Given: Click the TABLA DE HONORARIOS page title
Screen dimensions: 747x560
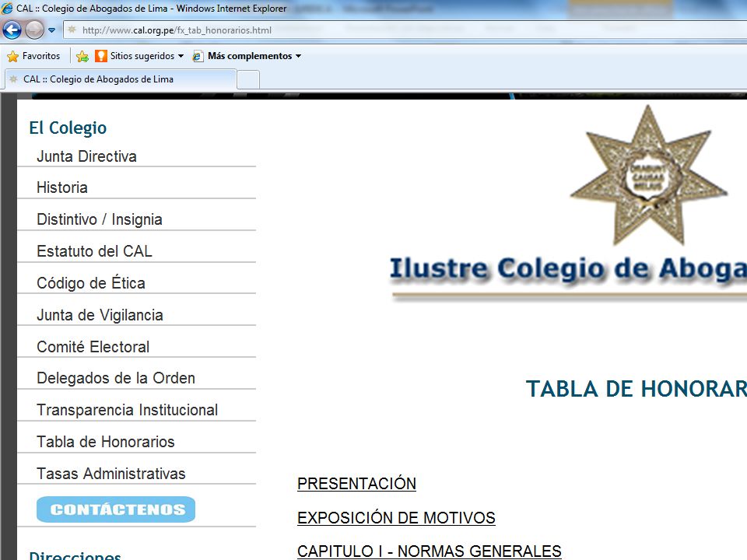Looking at the screenshot, I should [x=637, y=389].
